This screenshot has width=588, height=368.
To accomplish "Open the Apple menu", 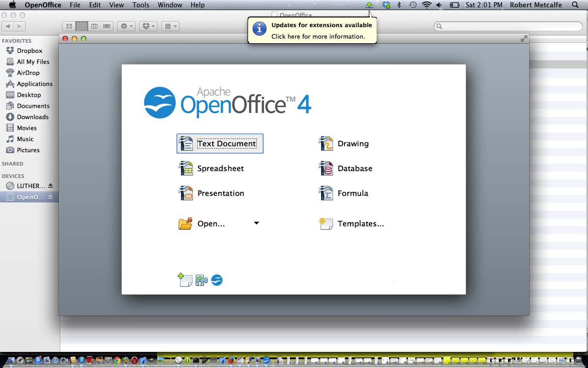I will point(12,5).
